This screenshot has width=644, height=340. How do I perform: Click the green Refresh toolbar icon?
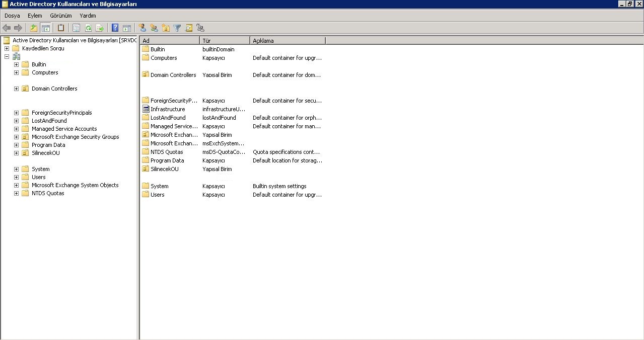pyautogui.click(x=88, y=28)
